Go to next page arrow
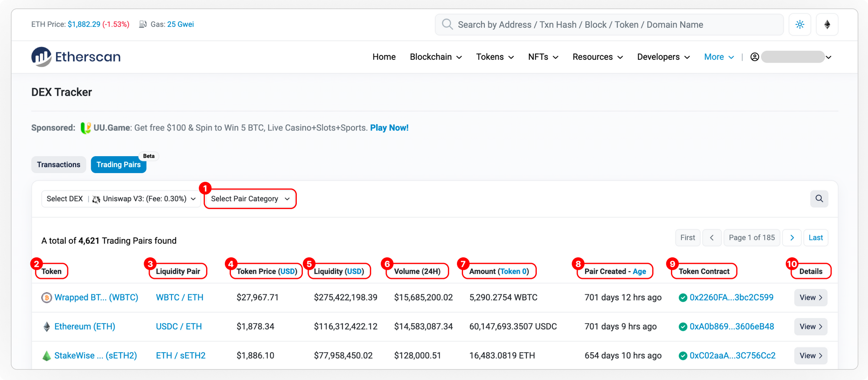The width and height of the screenshot is (868, 380). (x=792, y=238)
